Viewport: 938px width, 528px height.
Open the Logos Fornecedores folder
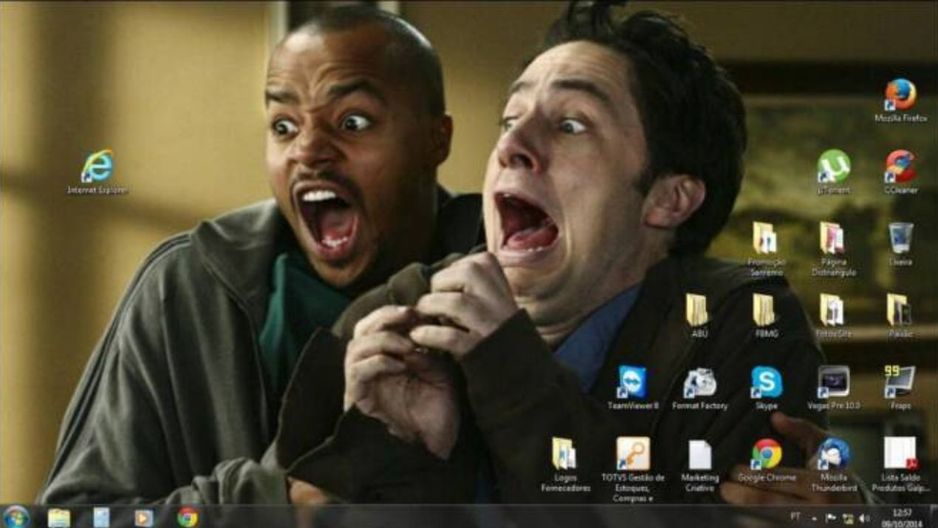point(565,454)
